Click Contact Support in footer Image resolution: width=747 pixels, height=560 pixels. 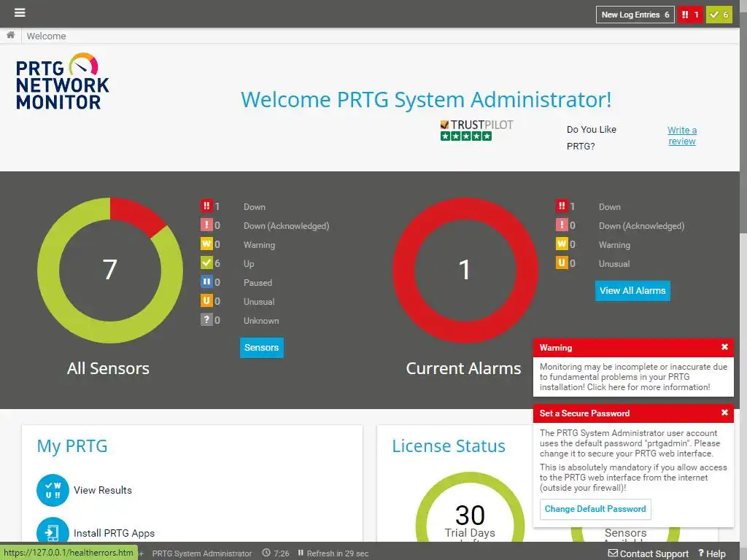[649, 554]
